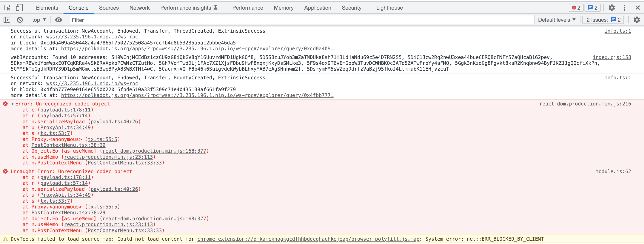Open the module.js:62 source link
644x244 pixels.
tap(613, 172)
